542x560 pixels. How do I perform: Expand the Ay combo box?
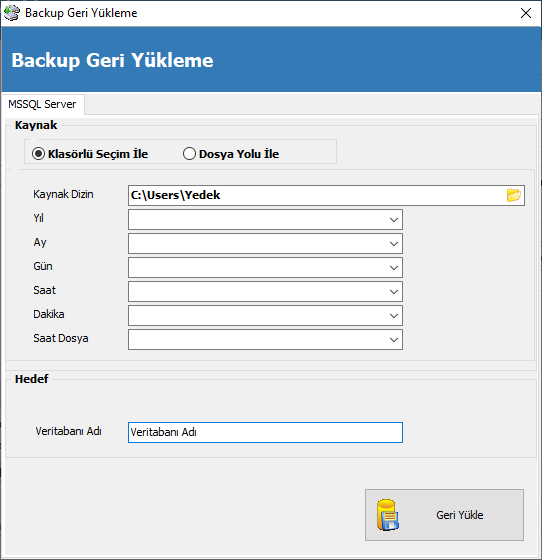point(265,244)
